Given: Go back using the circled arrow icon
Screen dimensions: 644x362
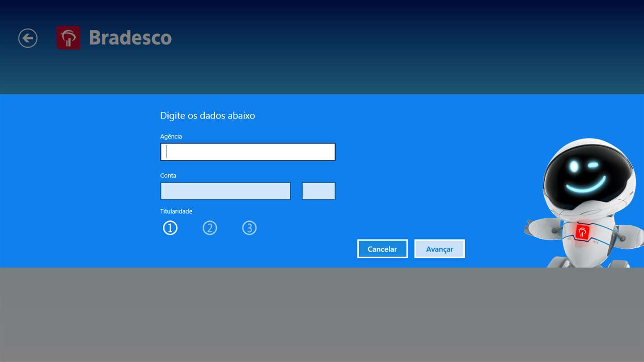Looking at the screenshot, I should (x=28, y=38).
